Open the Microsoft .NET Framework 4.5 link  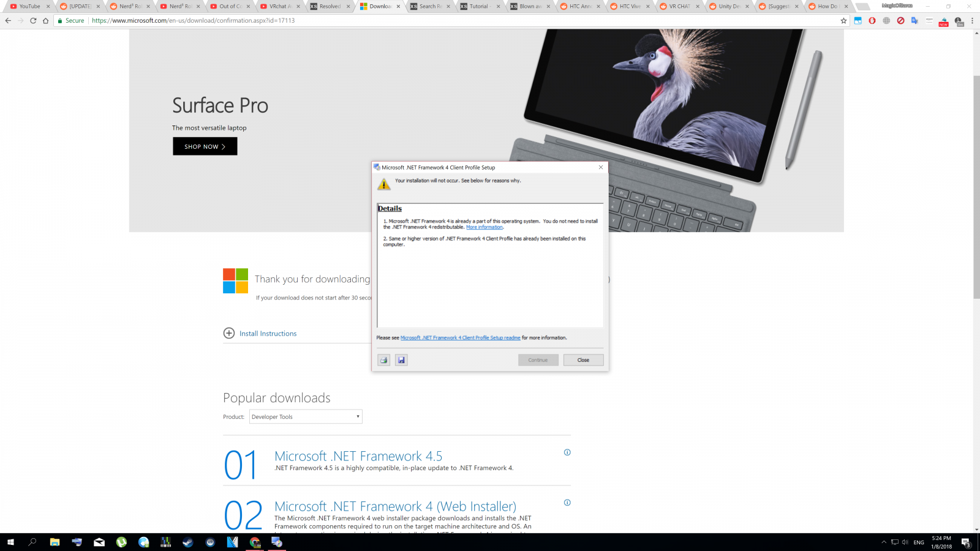pyautogui.click(x=358, y=456)
